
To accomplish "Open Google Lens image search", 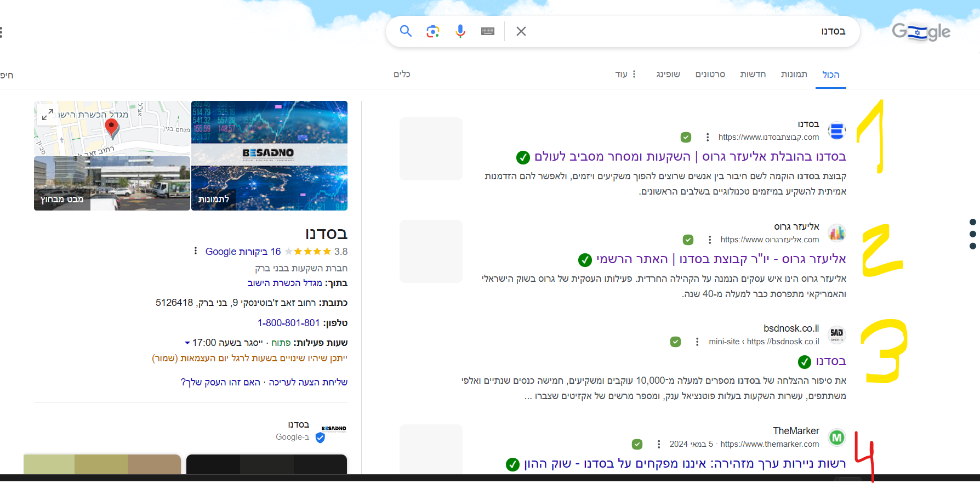I will coord(433,31).
